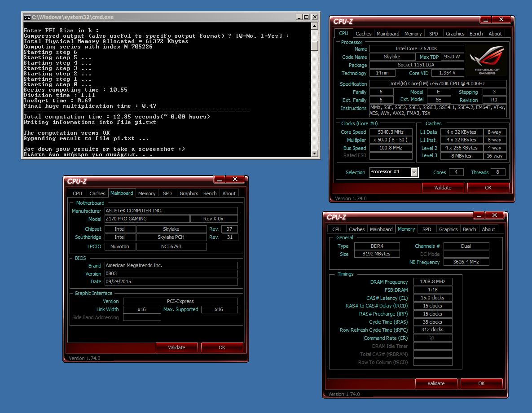Image resolution: width=532 pixels, height=413 pixels.
Task: Go to Caches tab in Memory window
Action: pos(357,229)
